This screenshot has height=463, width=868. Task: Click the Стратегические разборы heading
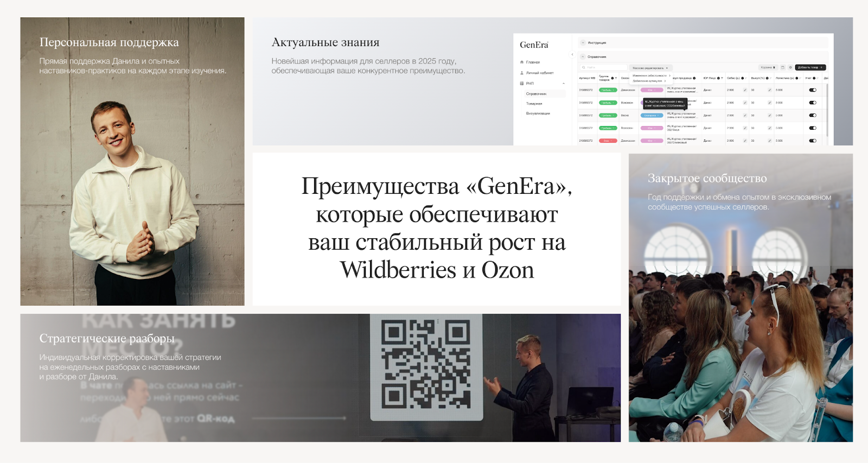click(107, 339)
